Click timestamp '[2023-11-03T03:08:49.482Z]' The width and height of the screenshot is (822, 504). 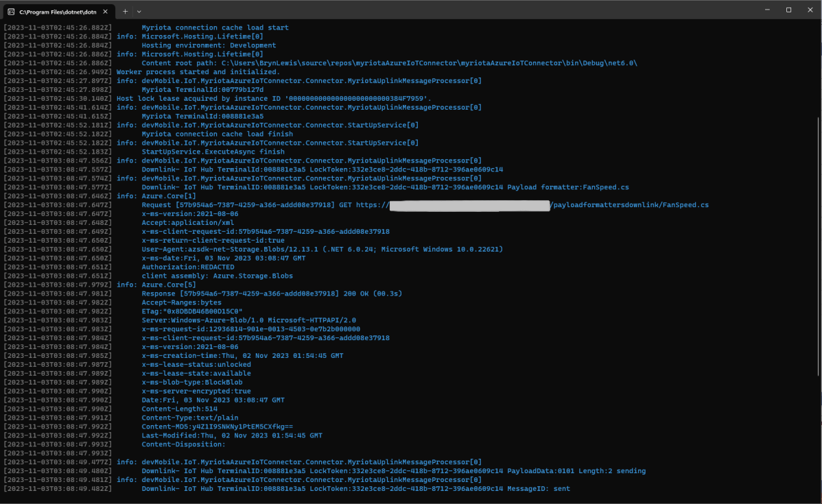click(58, 490)
